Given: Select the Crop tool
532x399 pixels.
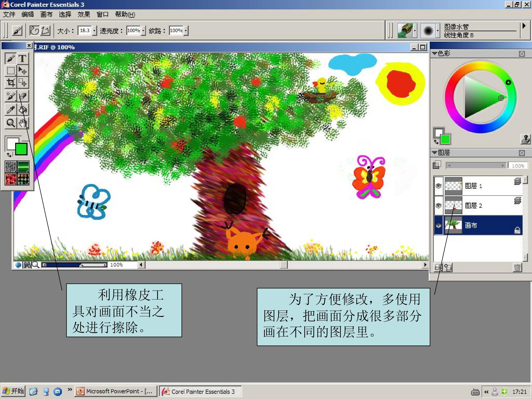Looking at the screenshot, I should pos(11,83).
